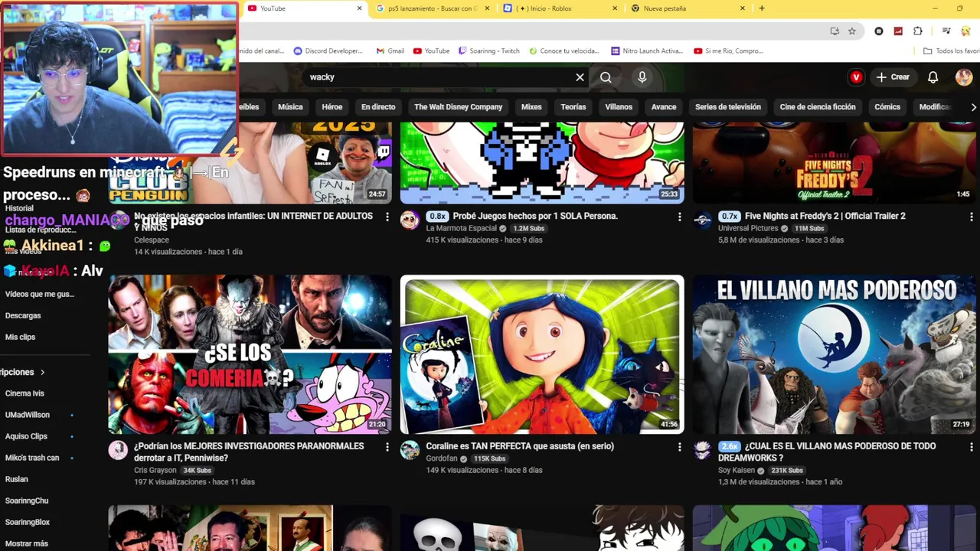The width and height of the screenshot is (980, 551).
Task: Clear the search text with the X
Action: coord(580,77)
